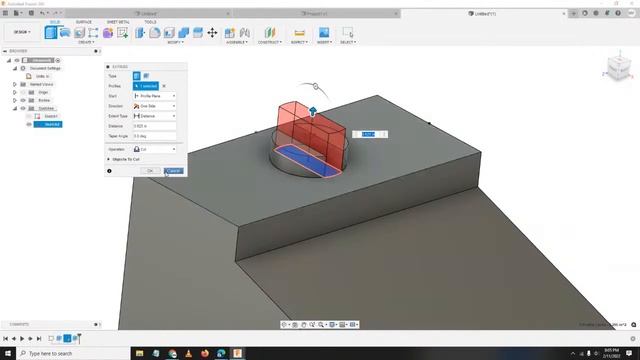
Task: Click the timeline Play button
Action: 22,338
